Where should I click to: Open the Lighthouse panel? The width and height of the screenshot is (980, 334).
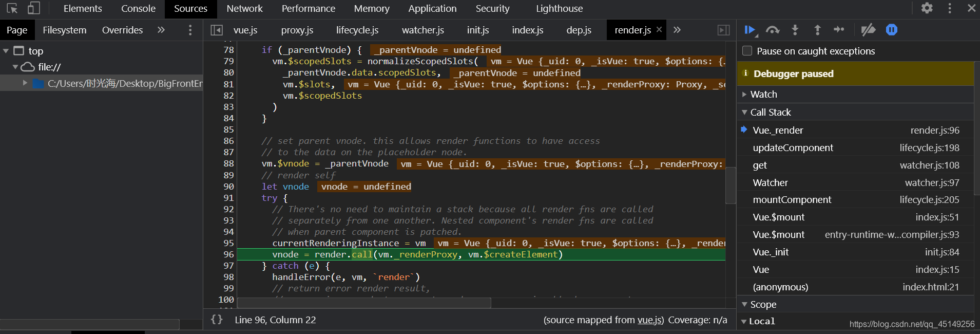coord(559,8)
